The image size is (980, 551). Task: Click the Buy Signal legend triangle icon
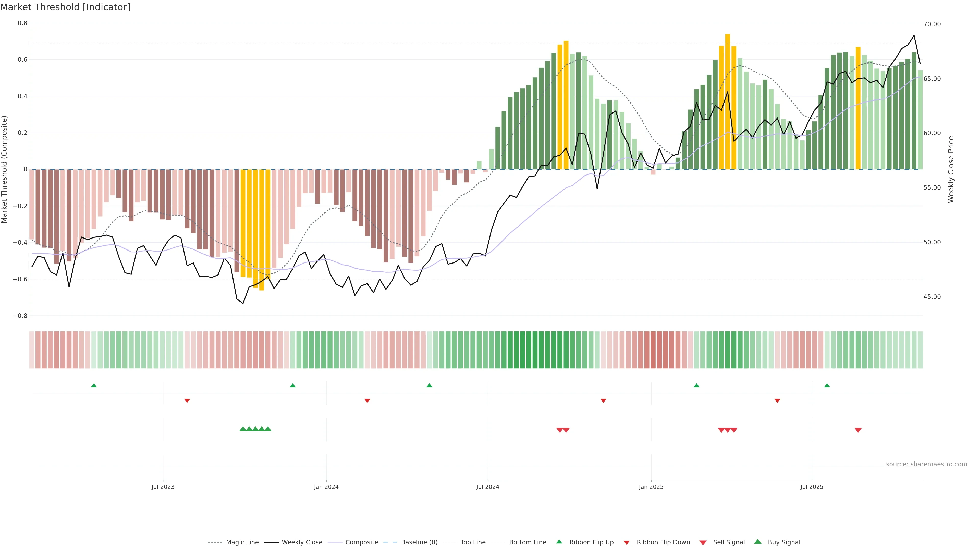(x=757, y=542)
